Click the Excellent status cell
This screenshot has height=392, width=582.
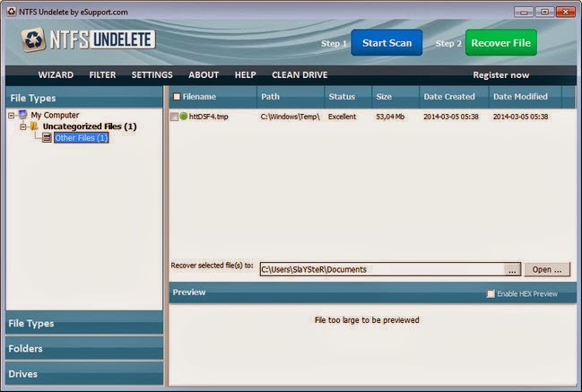(x=342, y=117)
